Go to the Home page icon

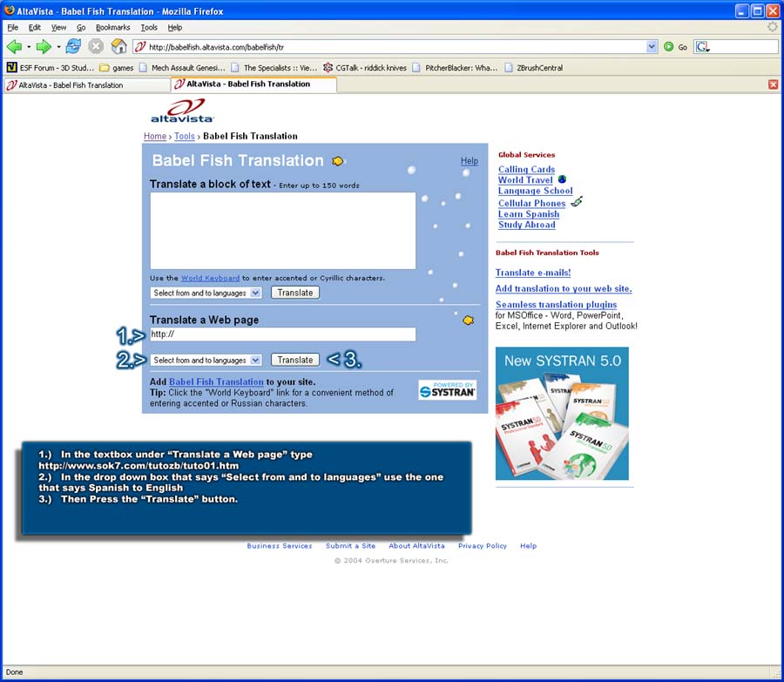click(119, 46)
